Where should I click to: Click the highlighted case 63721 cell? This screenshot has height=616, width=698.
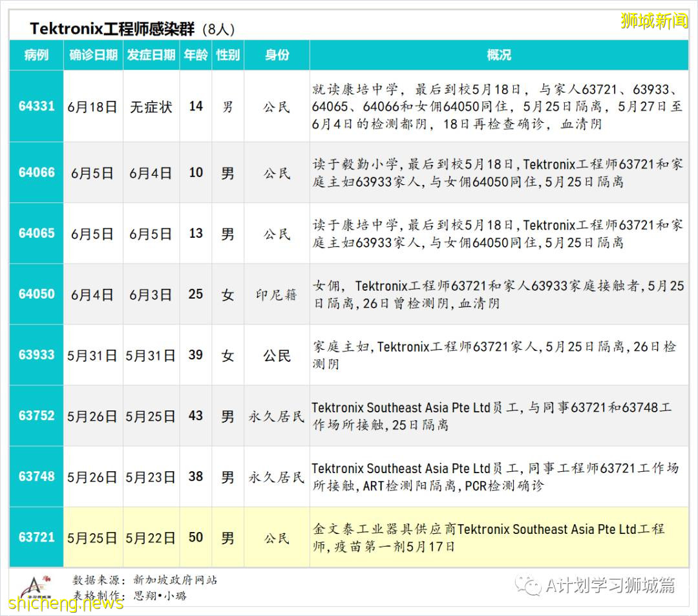click(x=36, y=537)
